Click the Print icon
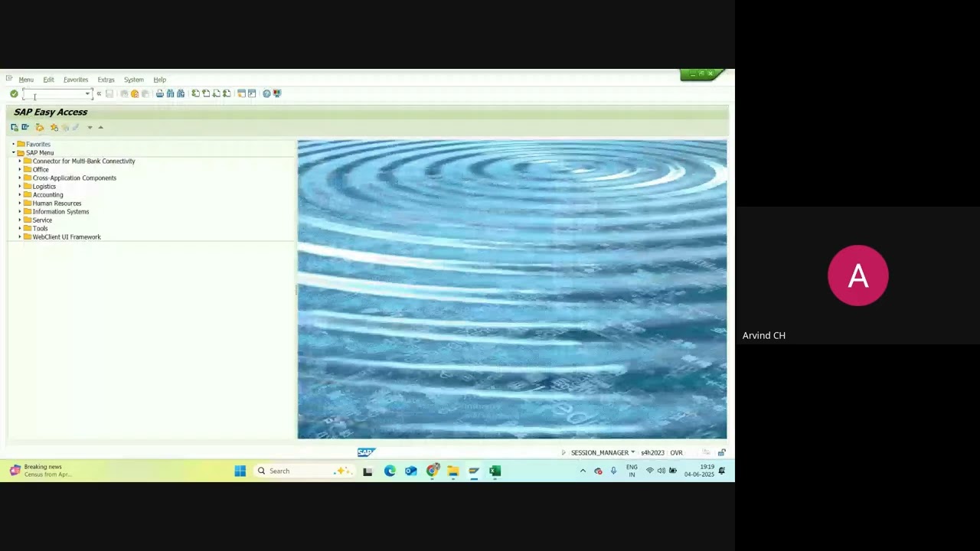 click(x=159, y=93)
